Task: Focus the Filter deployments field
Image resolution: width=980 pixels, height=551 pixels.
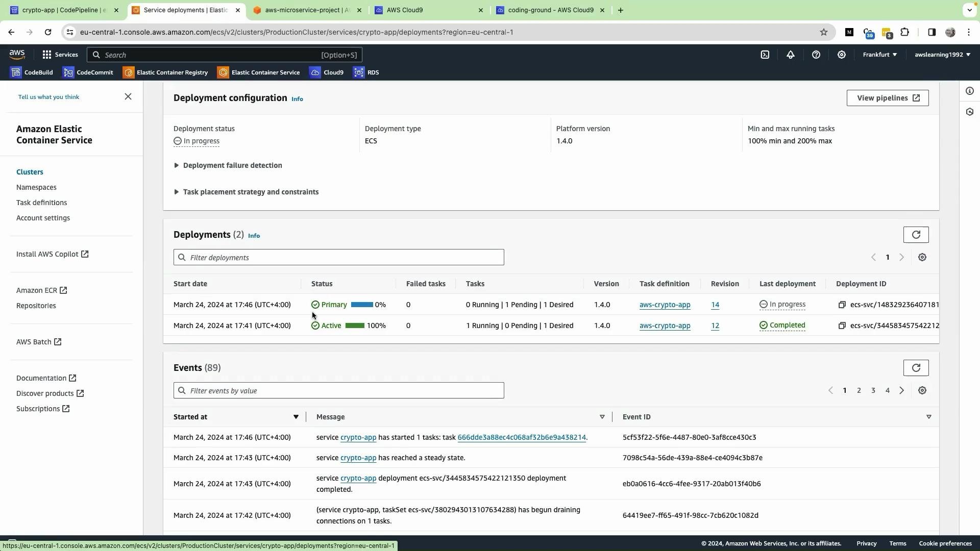Action: point(339,258)
